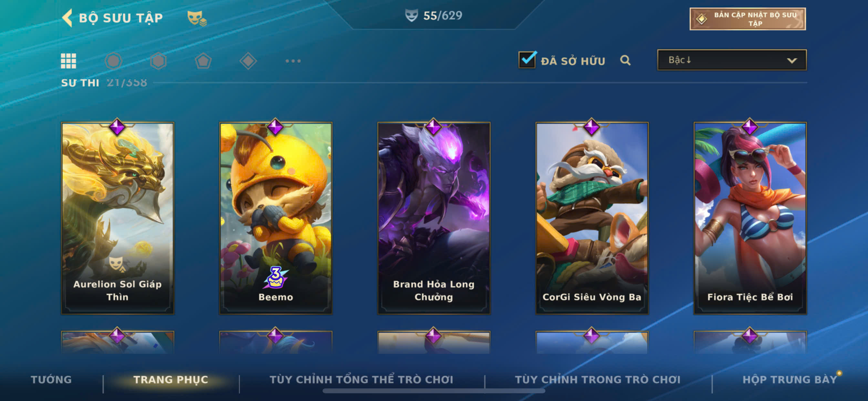
Task: Open the three-dots more filters icon
Action: (x=293, y=61)
